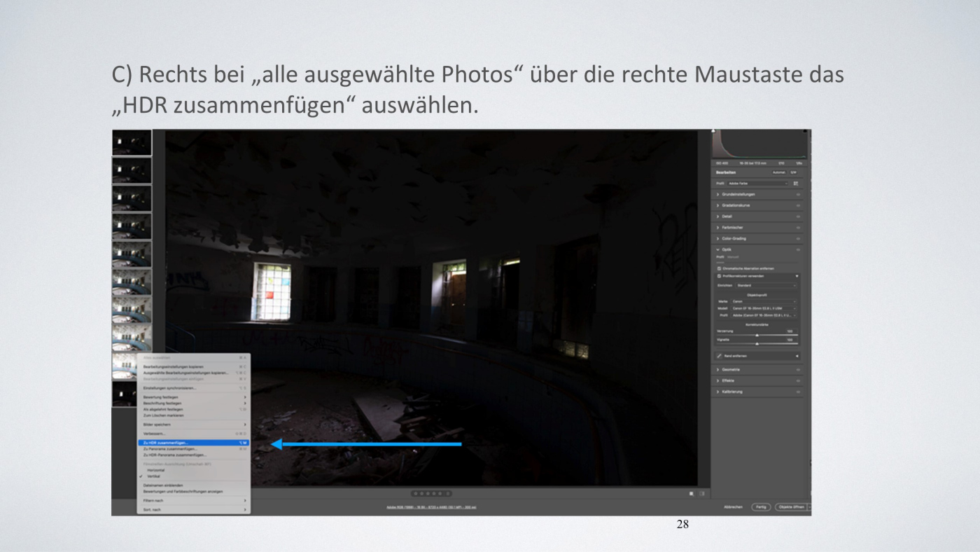Choose 'Dateinamen einblenden' menu entry

193,485
